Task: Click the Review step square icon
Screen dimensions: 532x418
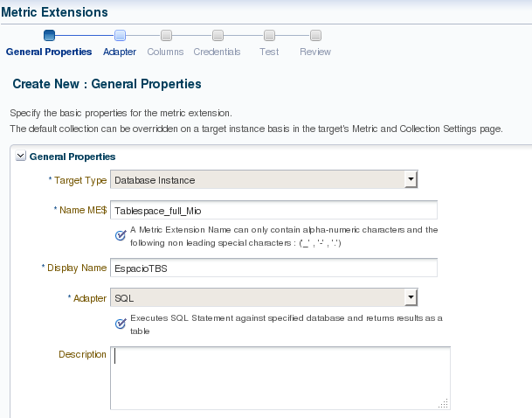Action: 315,36
